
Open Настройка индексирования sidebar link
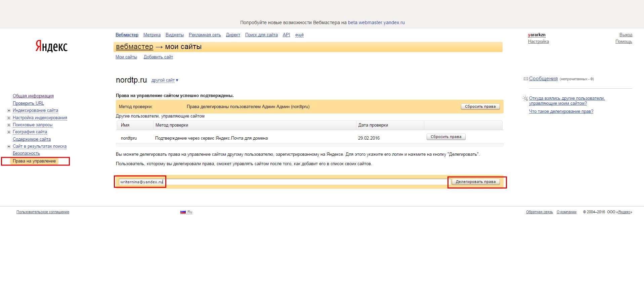tap(40, 118)
